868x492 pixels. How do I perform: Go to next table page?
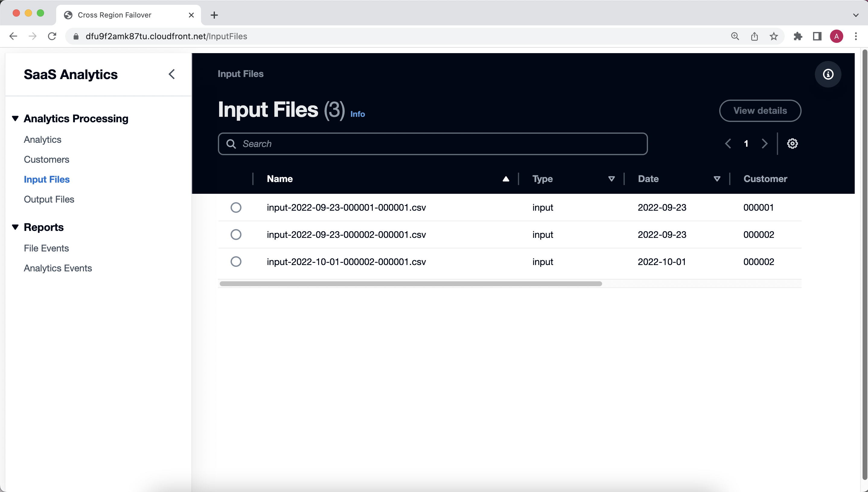[x=764, y=144]
